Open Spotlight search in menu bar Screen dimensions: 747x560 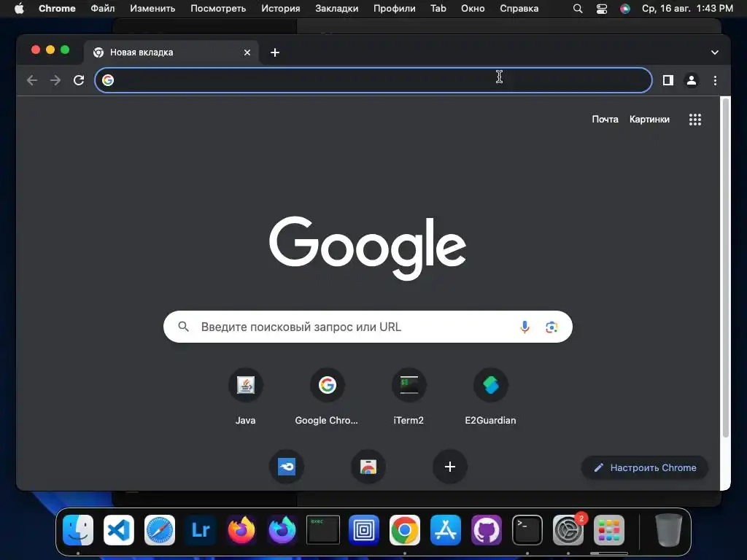tap(578, 9)
